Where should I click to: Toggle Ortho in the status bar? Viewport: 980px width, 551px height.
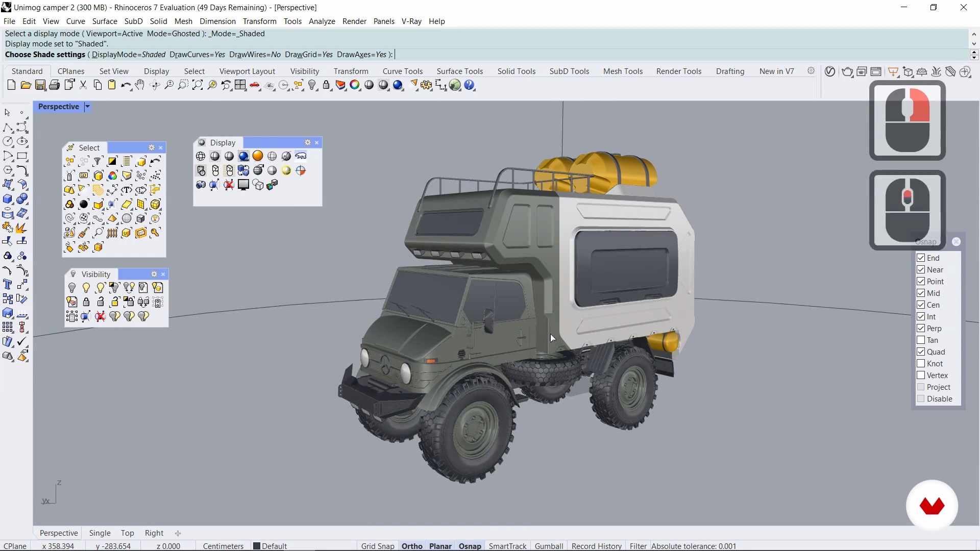pos(412,546)
